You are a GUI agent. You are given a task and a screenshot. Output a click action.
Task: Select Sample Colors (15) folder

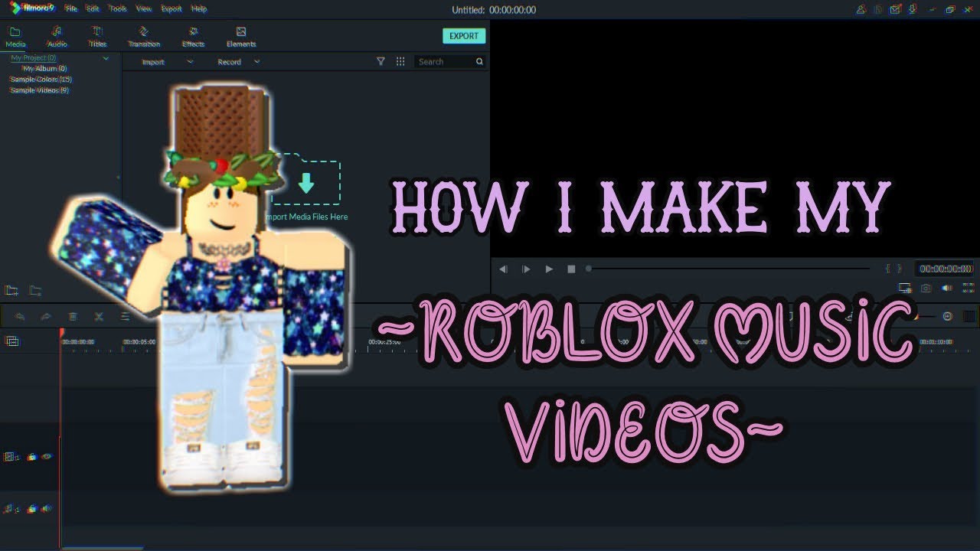41,80
